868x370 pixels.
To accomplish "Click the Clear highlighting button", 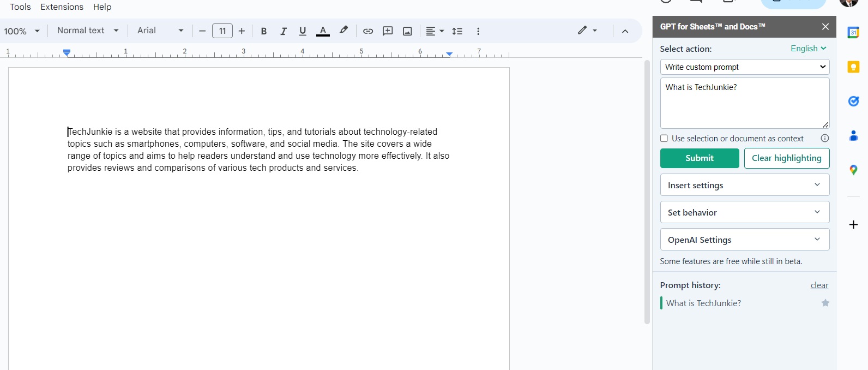I will click(787, 158).
